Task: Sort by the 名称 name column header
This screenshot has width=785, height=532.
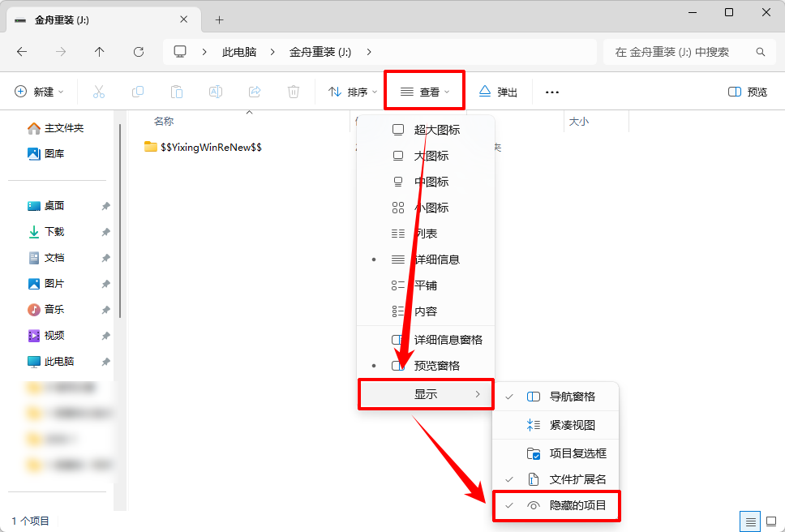Action: (x=164, y=121)
